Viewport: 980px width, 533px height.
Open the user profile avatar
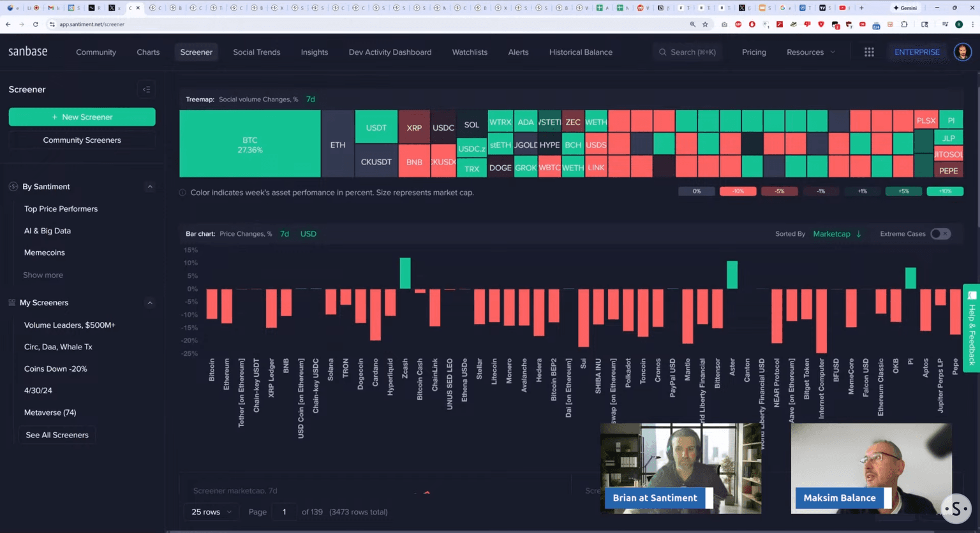point(962,52)
